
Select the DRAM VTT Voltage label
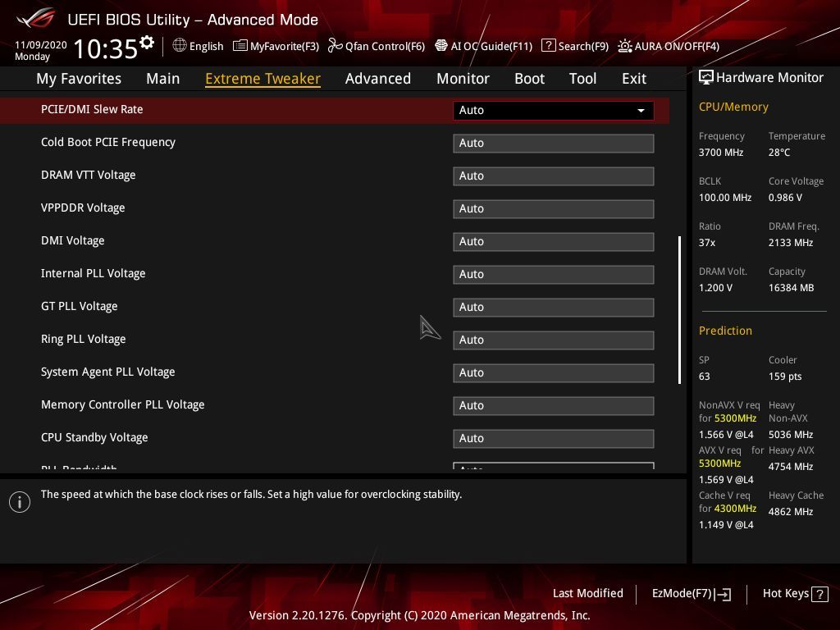[x=89, y=175]
